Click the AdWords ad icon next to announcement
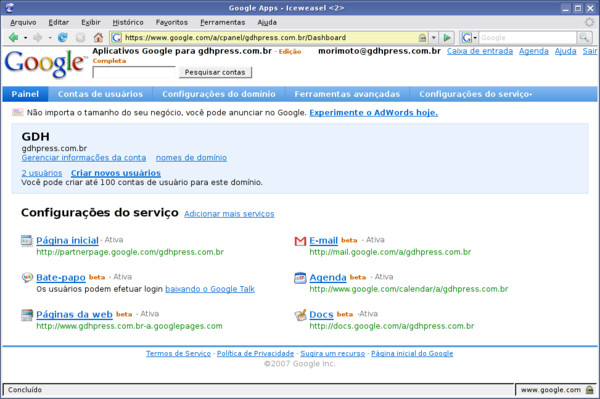The image size is (600, 399). [18, 112]
